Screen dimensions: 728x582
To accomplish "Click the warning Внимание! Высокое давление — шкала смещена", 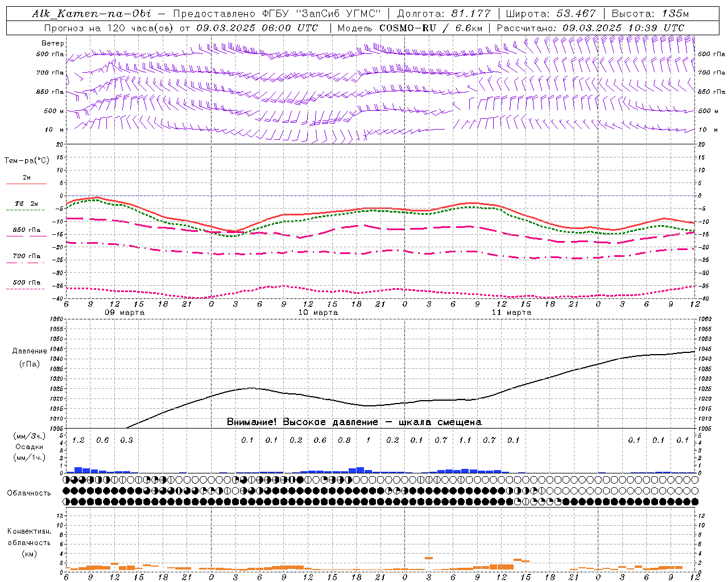I will pos(354,422).
